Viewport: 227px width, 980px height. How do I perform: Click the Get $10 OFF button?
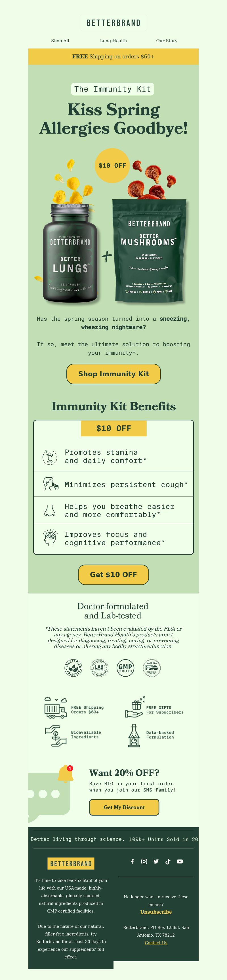point(113,575)
